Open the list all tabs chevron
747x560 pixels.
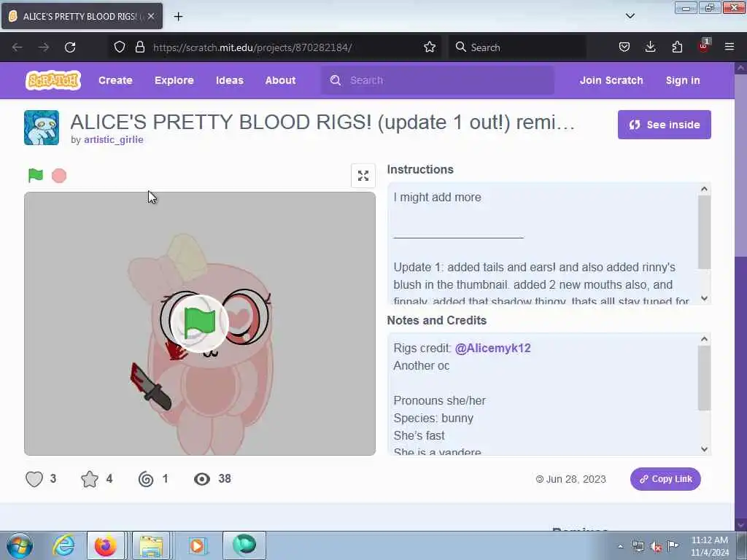pos(630,16)
